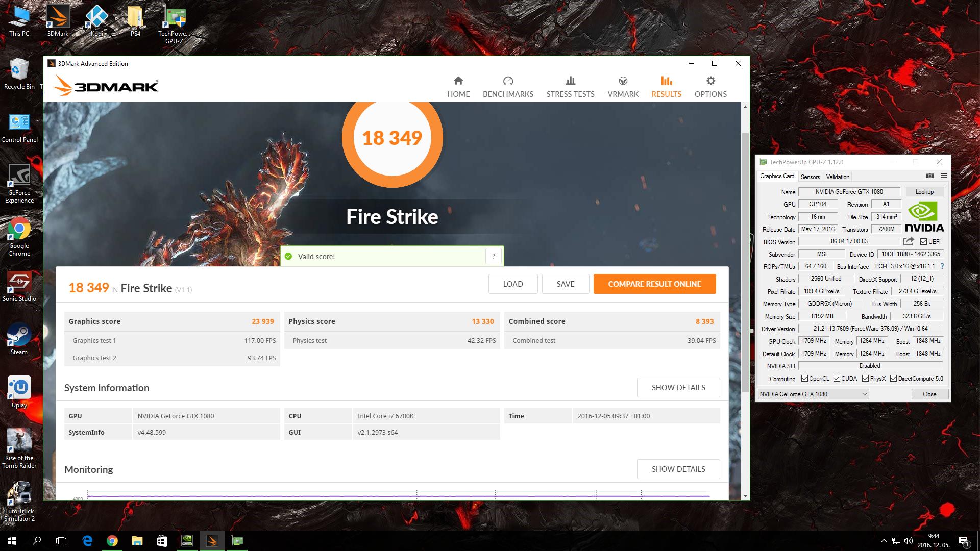Click the GPU-Z BIOS save/share icon

909,241
